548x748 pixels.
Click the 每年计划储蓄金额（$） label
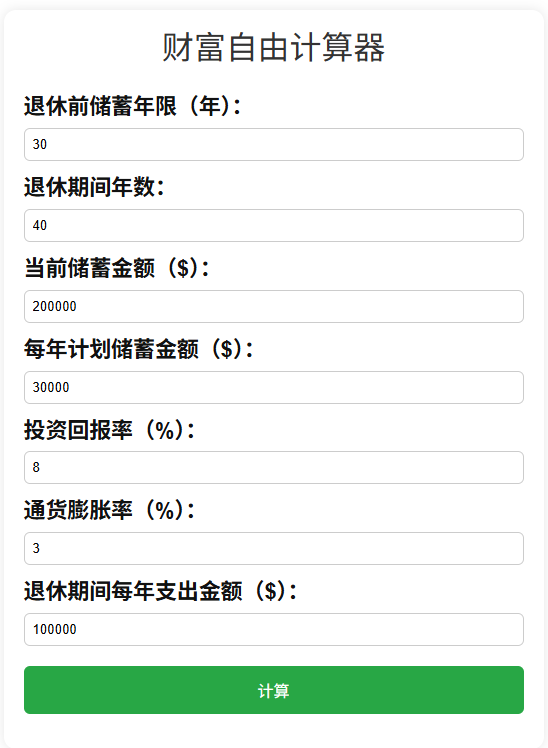click(x=139, y=349)
